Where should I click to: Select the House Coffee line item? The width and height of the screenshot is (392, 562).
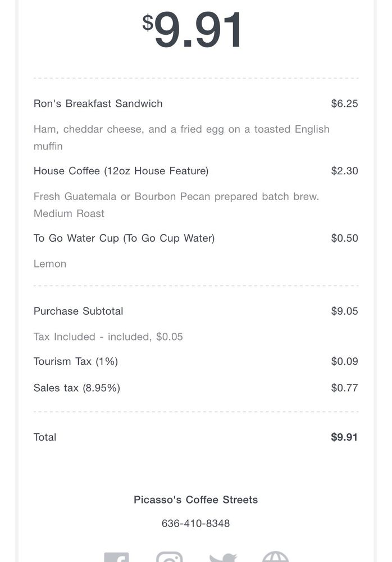pyautogui.click(x=121, y=171)
